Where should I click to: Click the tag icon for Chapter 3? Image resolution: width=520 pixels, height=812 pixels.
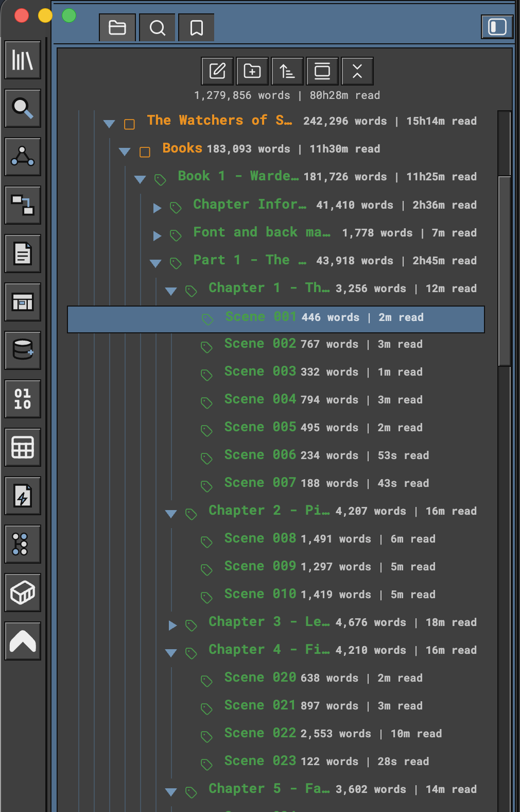[x=191, y=625]
